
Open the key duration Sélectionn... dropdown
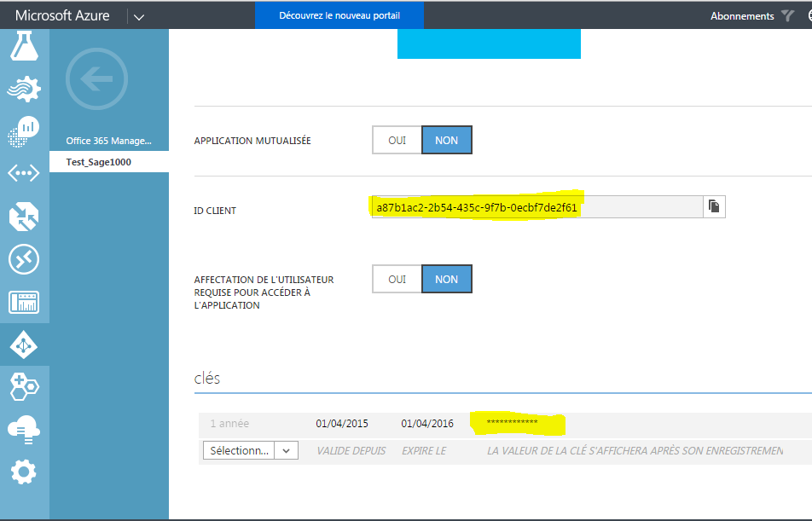pyautogui.click(x=251, y=450)
